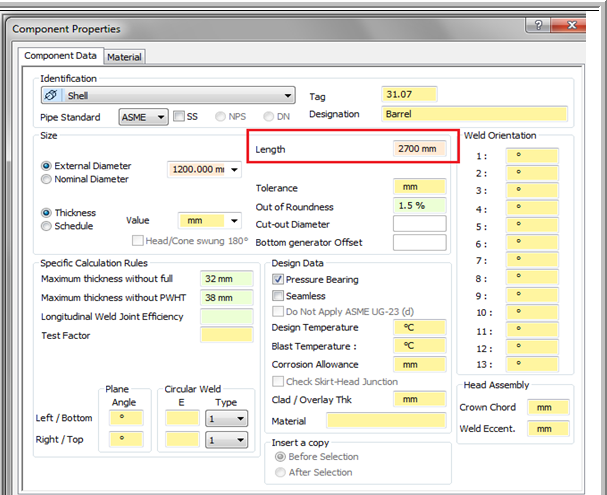Select the Nominal Diameter radio button

[x=46, y=180]
